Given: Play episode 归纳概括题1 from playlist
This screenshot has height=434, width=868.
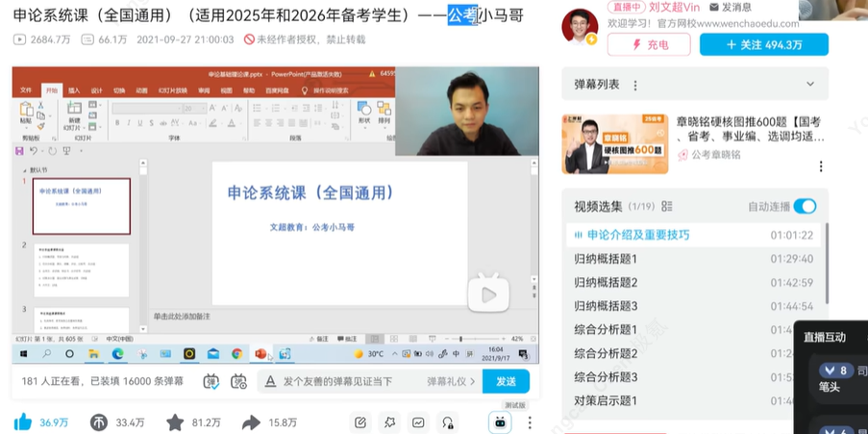Looking at the screenshot, I should click(x=606, y=258).
